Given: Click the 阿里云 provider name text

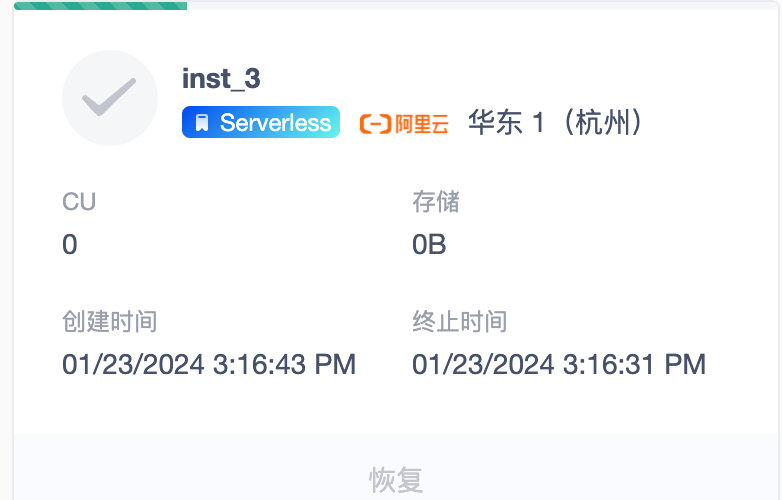Looking at the screenshot, I should point(421,124).
